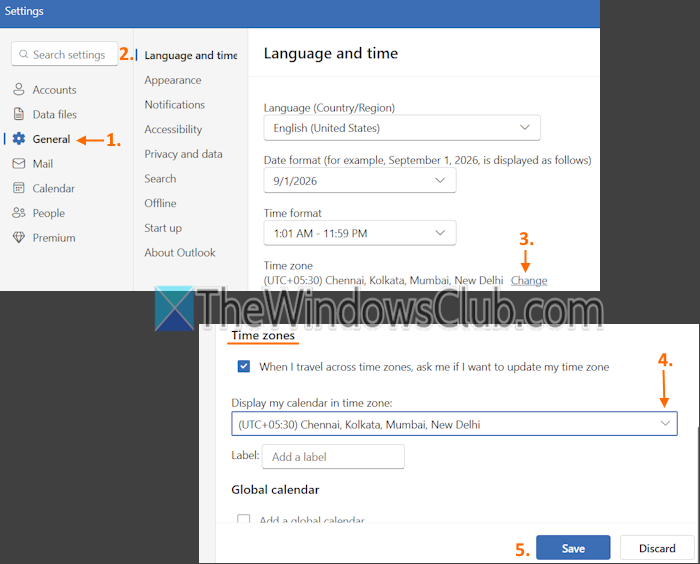The width and height of the screenshot is (700, 564).
Task: Open the Date format dropdown showing 9/1/2026
Action: point(360,180)
